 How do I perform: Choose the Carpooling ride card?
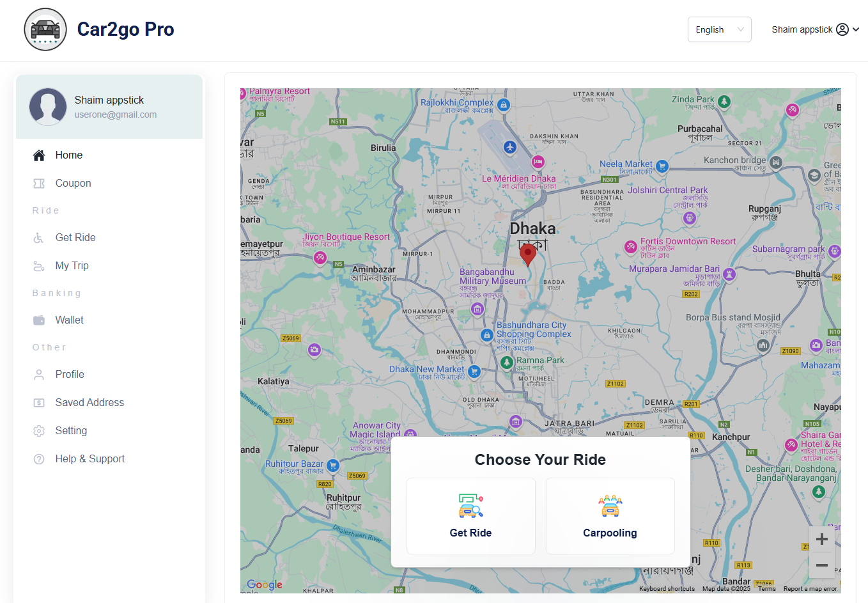610,516
